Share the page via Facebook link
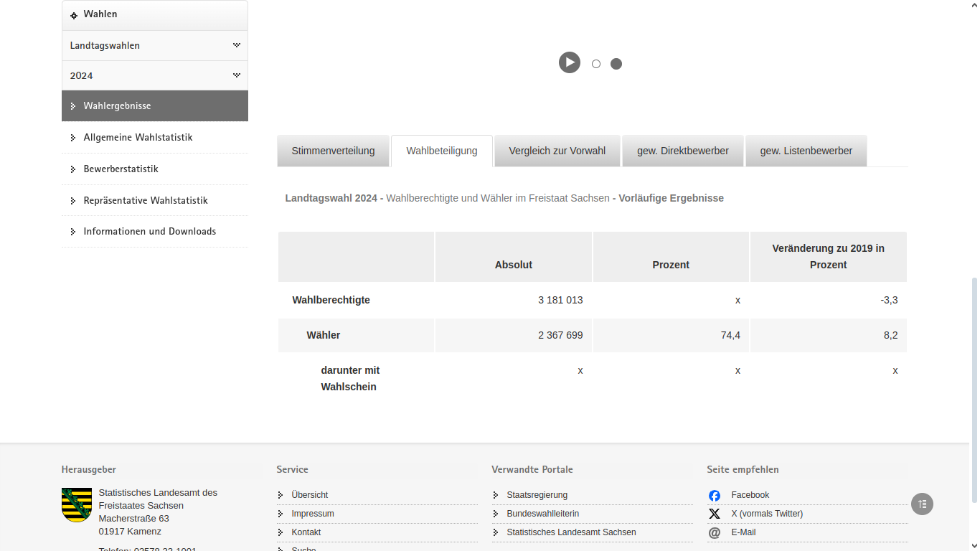Screen dimensions: 980x551 (x=750, y=495)
